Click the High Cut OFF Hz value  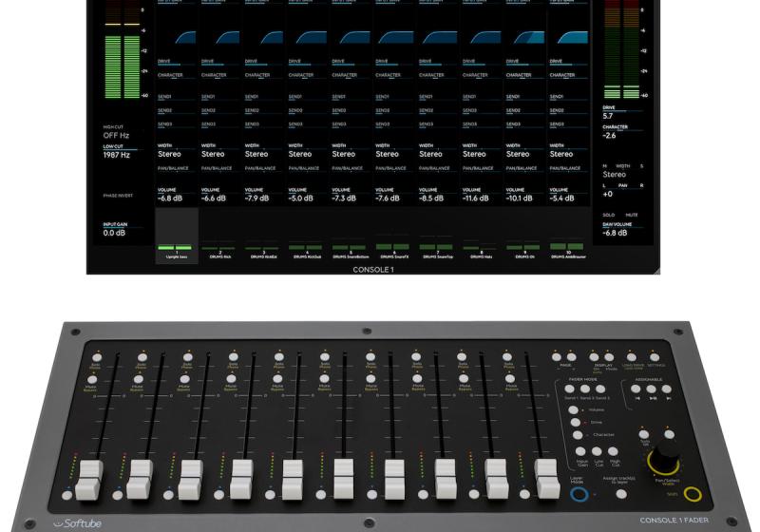click(116, 136)
